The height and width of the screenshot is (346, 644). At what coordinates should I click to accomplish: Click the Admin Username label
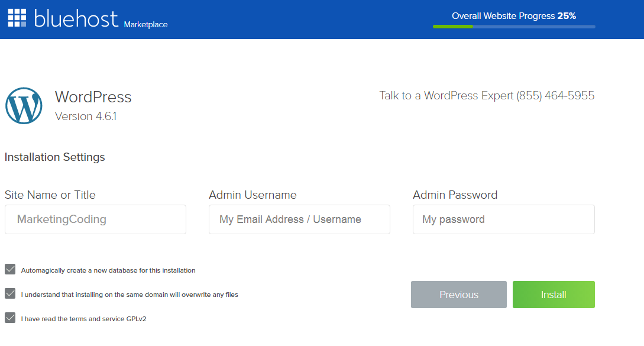(x=253, y=195)
